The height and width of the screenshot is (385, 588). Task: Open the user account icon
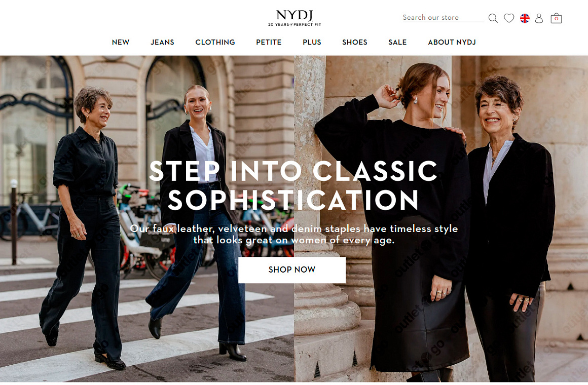(539, 18)
